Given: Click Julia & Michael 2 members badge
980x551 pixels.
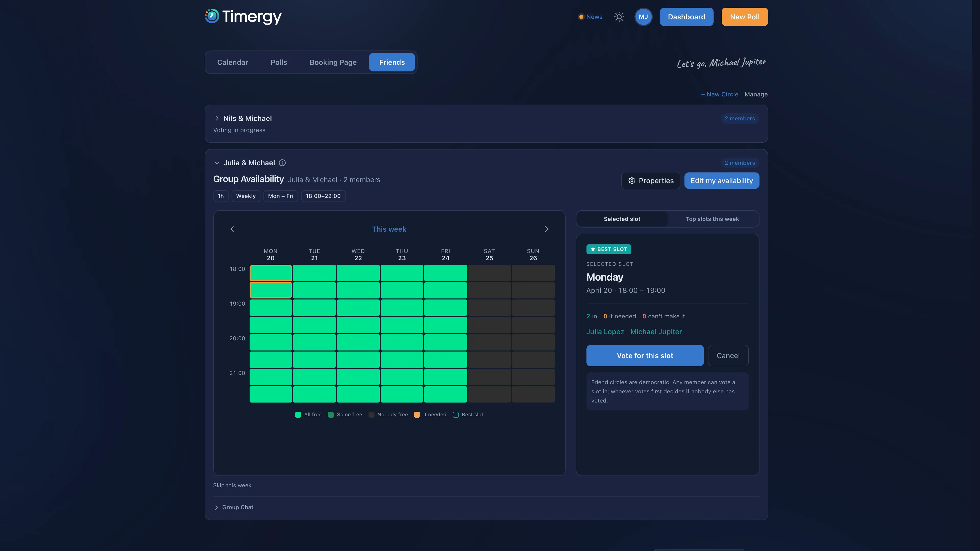Looking at the screenshot, I should [740, 163].
